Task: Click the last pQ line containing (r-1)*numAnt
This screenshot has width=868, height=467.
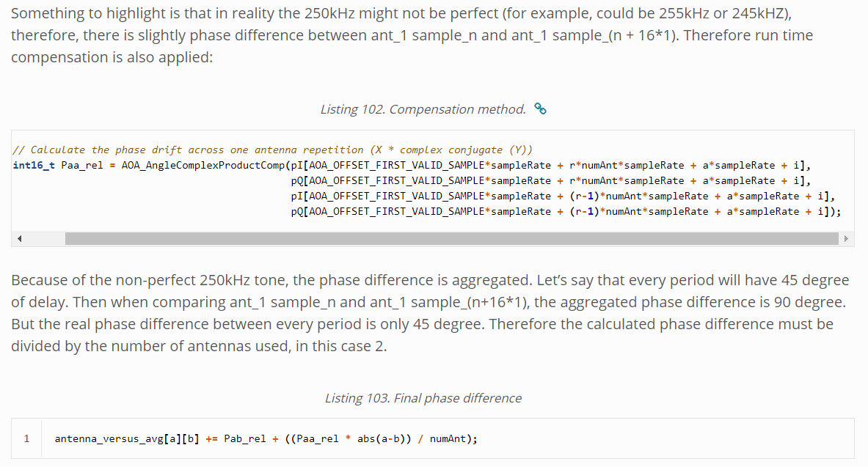Action: coord(565,211)
